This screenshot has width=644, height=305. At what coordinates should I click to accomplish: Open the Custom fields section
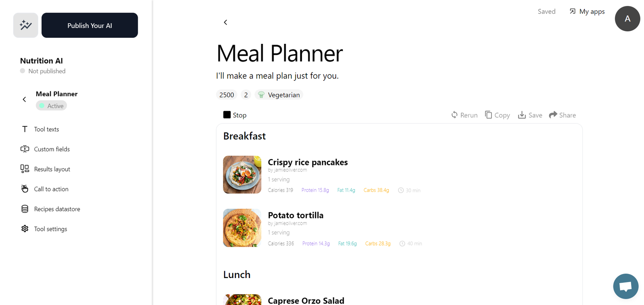[x=45, y=149]
